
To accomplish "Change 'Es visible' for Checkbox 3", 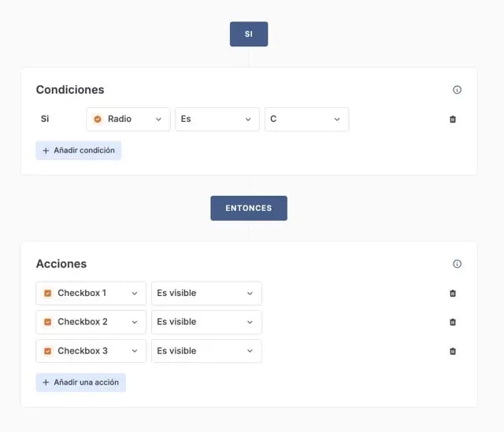I will tap(206, 351).
